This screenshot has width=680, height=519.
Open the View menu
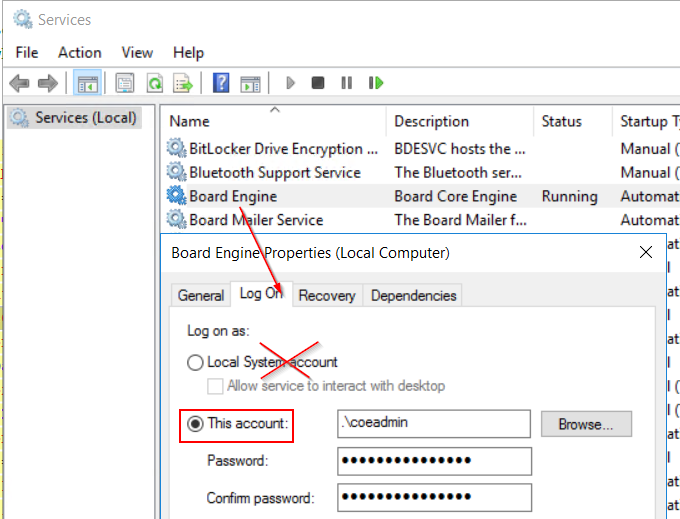click(x=137, y=52)
